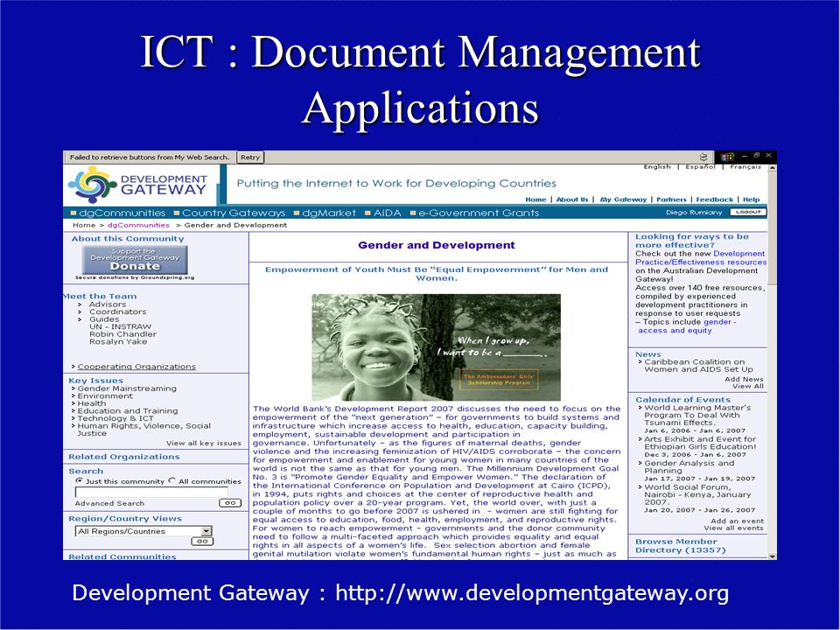Click the UN - INSTRAW link
This screenshot has height=630, width=840.
[121, 326]
